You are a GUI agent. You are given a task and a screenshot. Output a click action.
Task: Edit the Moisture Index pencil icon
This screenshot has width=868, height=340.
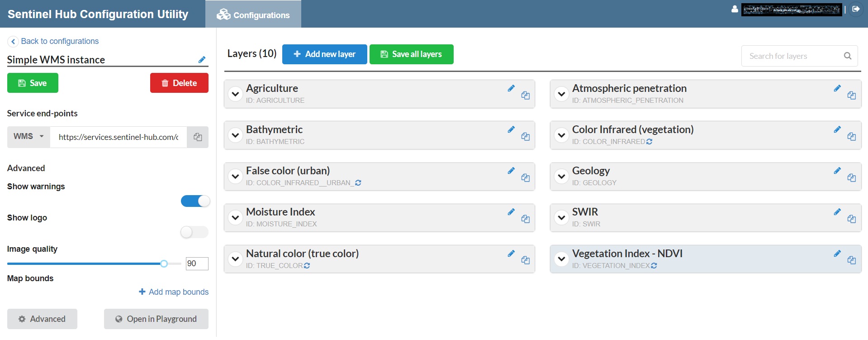pyautogui.click(x=511, y=212)
